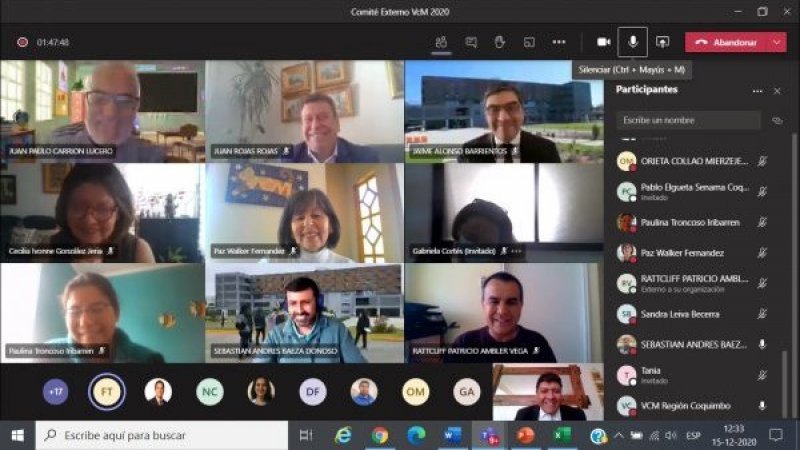Open the share content tray
Viewport: 800px width, 450px height.
pyautogui.click(x=662, y=42)
